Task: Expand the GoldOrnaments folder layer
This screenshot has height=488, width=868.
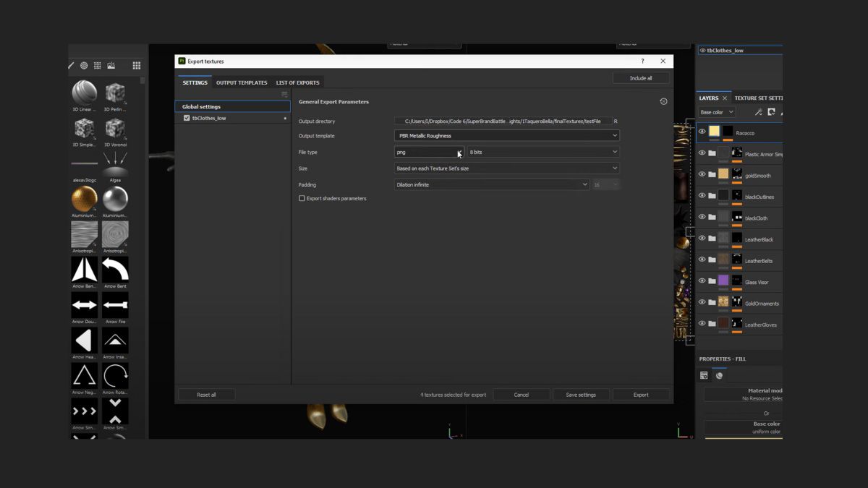Action: 712,302
